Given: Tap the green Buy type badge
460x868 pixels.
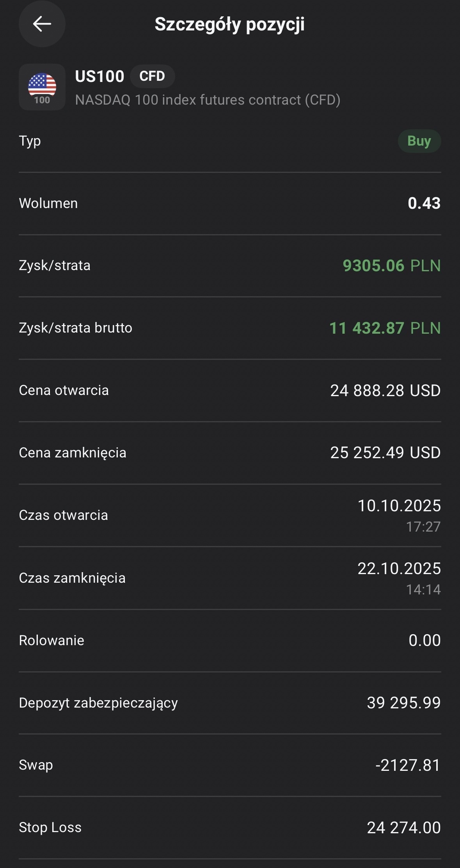Looking at the screenshot, I should [419, 141].
